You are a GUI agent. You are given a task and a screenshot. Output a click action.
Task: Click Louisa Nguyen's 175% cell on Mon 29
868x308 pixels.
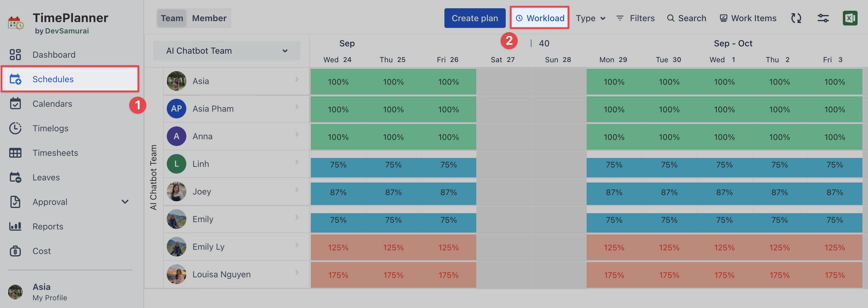[614, 275]
